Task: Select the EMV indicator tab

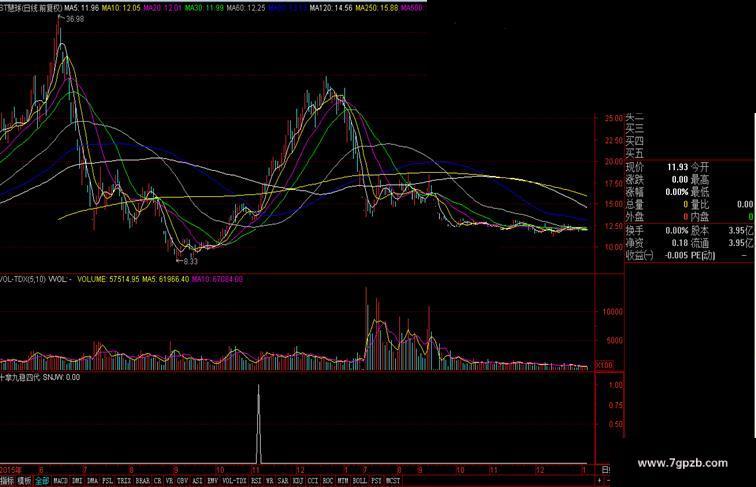Action: tap(213, 481)
